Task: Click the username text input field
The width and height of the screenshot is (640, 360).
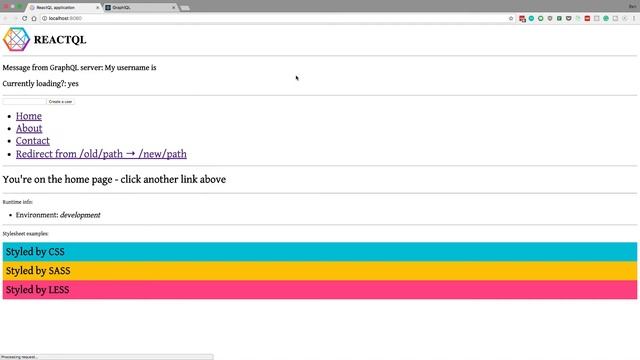Action: tap(24, 101)
